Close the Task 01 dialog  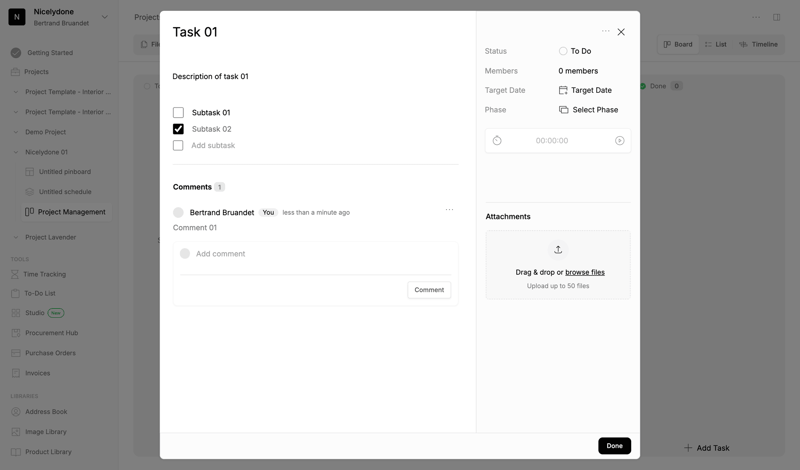(621, 32)
